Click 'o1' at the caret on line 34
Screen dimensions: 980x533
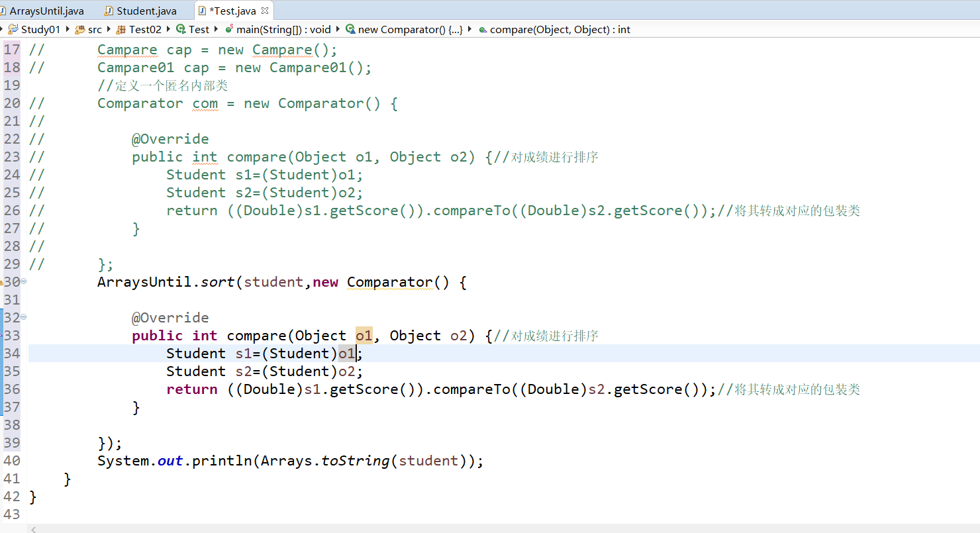pos(347,354)
